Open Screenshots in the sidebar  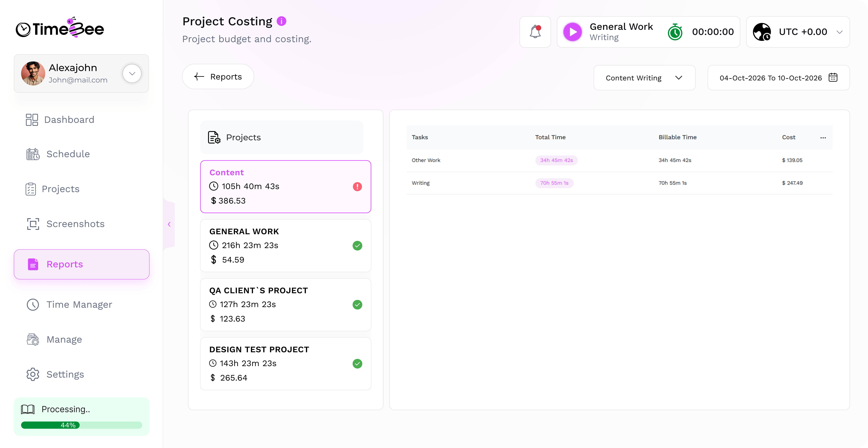[x=65, y=224]
